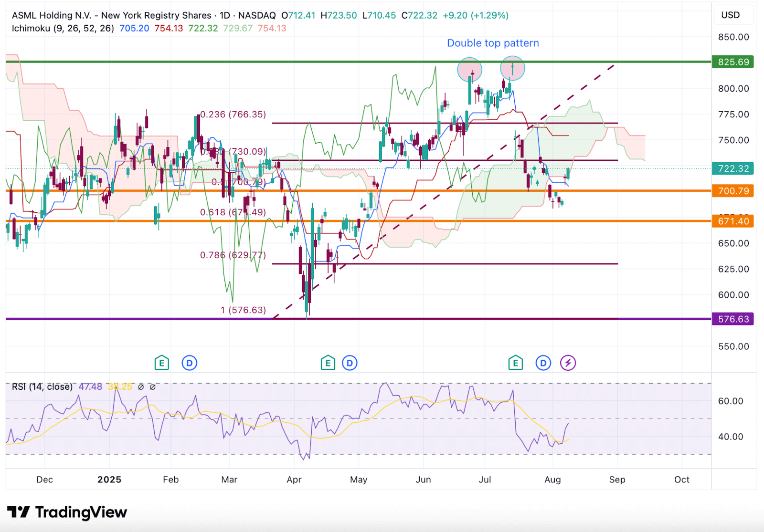Click the earnings icon under April
The width and height of the screenshot is (764, 532).
(328, 363)
